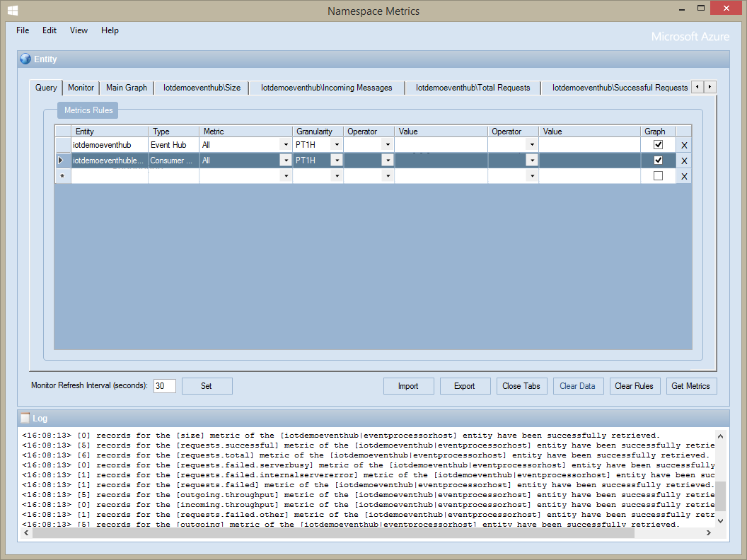Click the Export button
747x560 pixels.
click(x=465, y=386)
